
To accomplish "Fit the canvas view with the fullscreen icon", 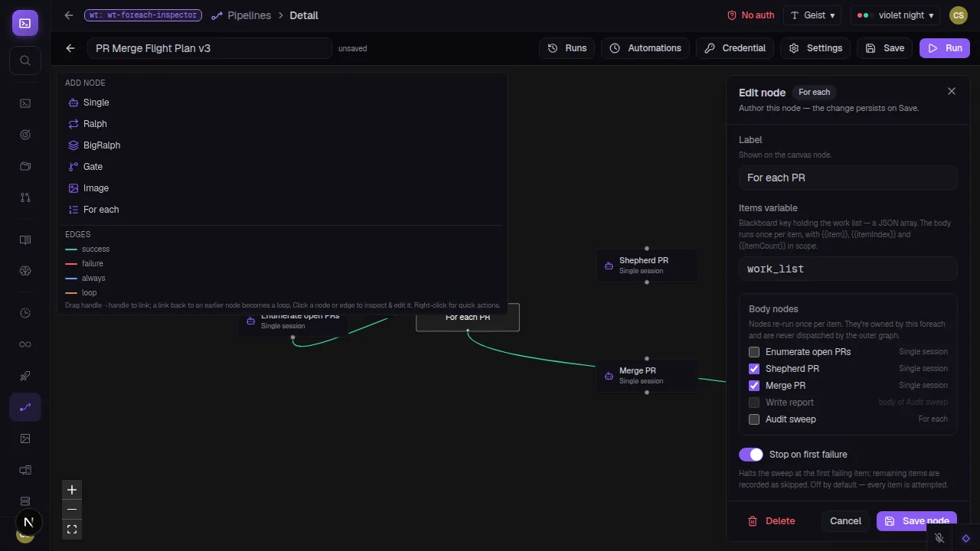I will [72, 530].
